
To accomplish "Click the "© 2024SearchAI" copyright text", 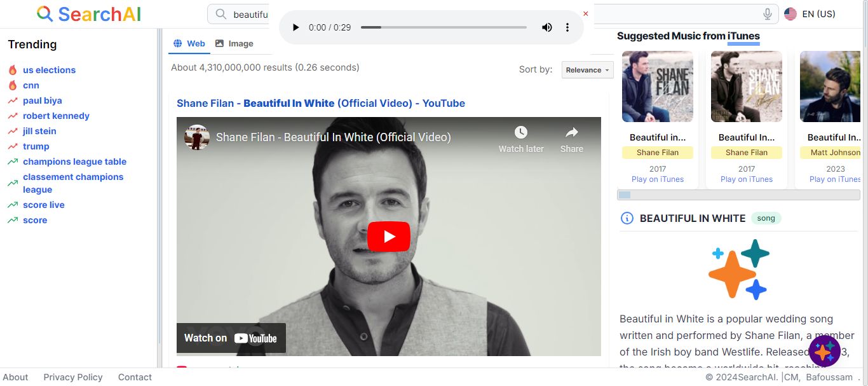I will point(742,377).
